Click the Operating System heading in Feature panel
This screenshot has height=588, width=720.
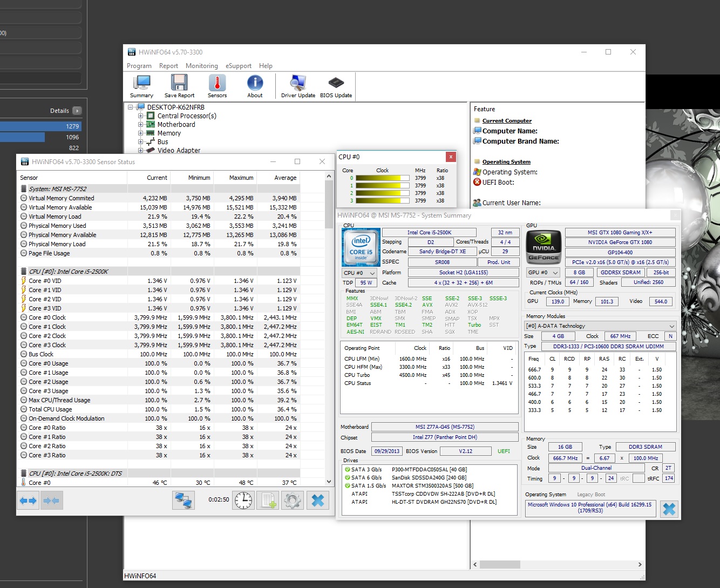(x=506, y=162)
